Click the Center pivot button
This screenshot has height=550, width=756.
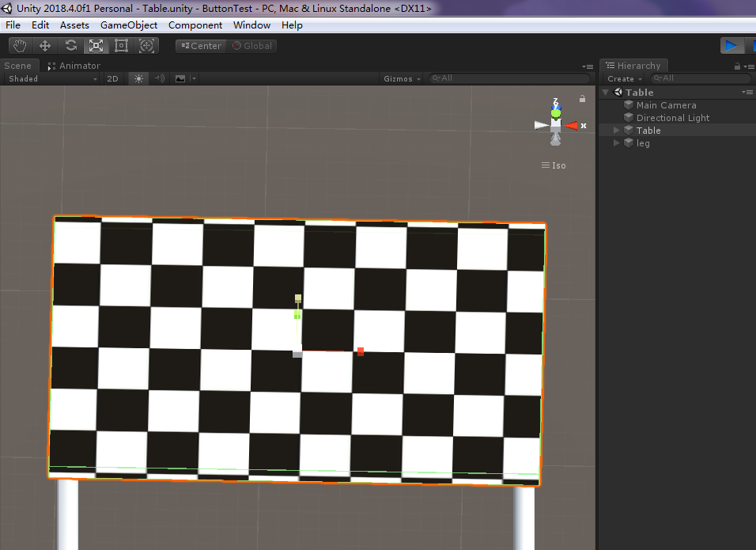[201, 46]
